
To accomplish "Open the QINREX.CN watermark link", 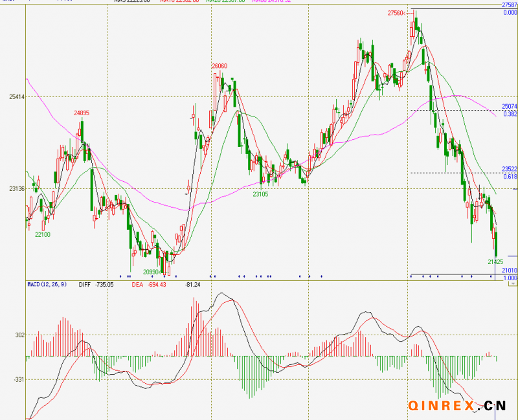I will (456, 406).
